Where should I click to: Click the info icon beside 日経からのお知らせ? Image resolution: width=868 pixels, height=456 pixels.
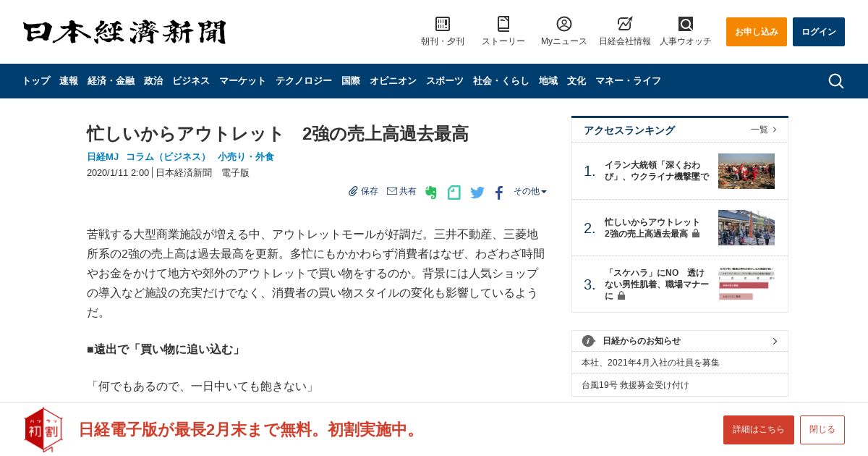[588, 341]
